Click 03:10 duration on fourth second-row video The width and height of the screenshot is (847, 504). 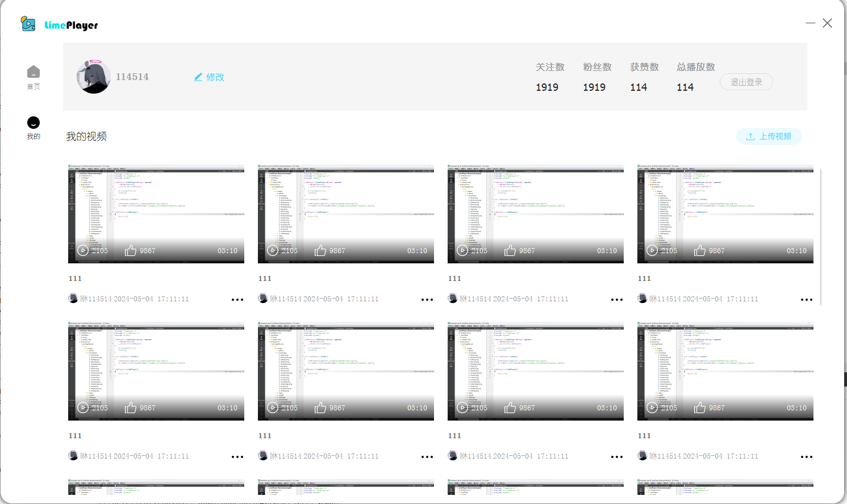tap(796, 408)
